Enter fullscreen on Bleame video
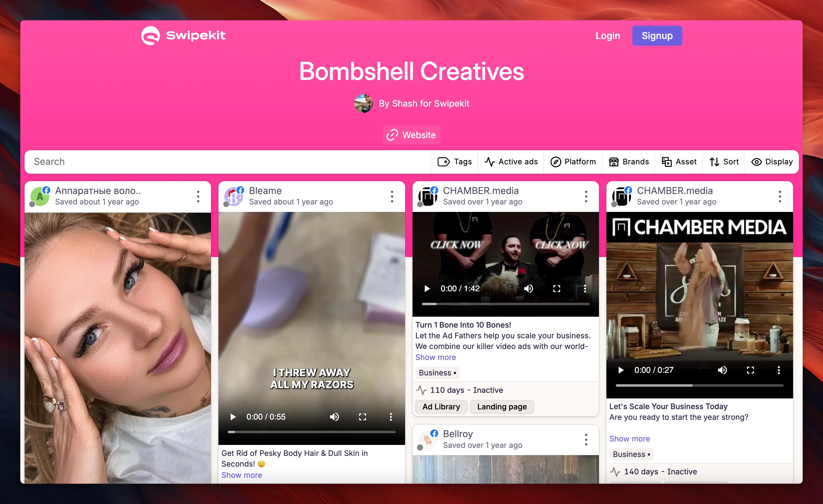 click(363, 417)
